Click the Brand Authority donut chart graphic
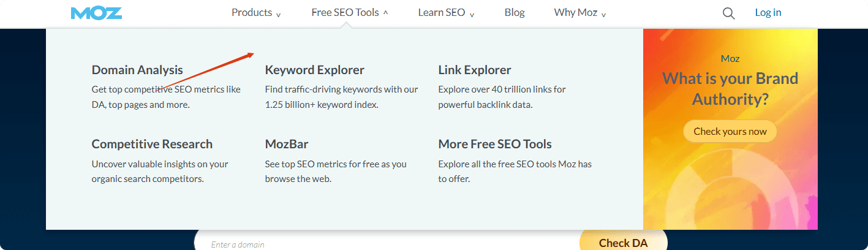 tap(729, 196)
